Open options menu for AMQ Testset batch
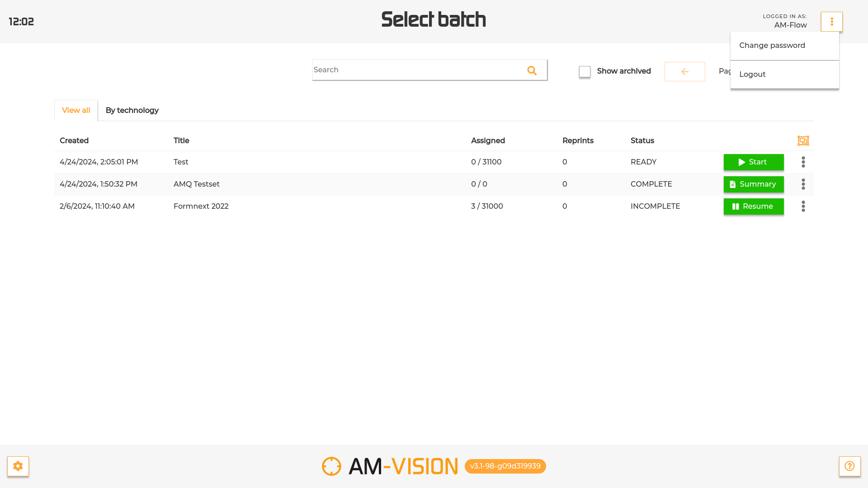 coord(803,184)
